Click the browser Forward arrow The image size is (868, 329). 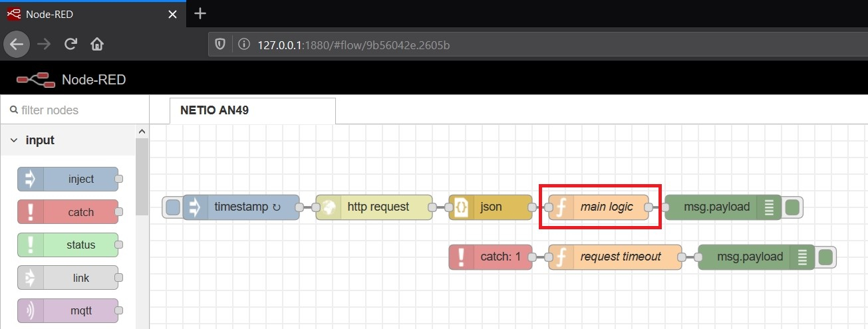point(44,45)
